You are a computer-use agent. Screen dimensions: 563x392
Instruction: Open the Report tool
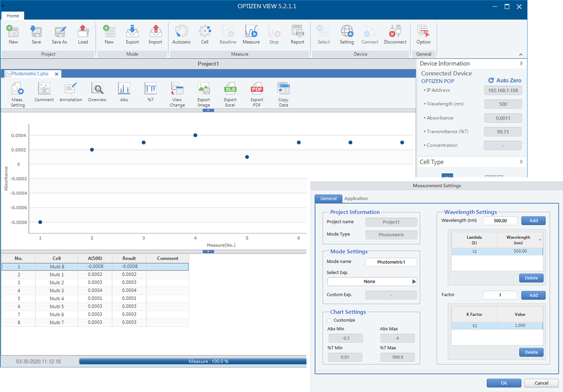click(297, 34)
